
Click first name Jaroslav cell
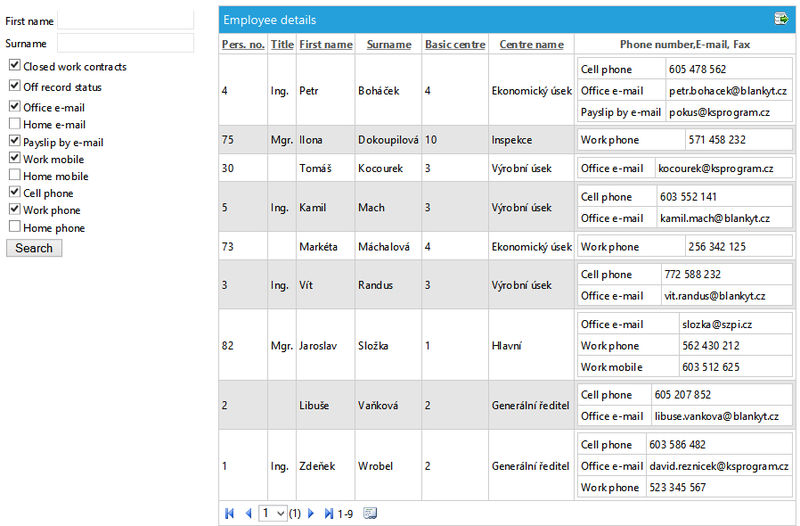click(326, 345)
